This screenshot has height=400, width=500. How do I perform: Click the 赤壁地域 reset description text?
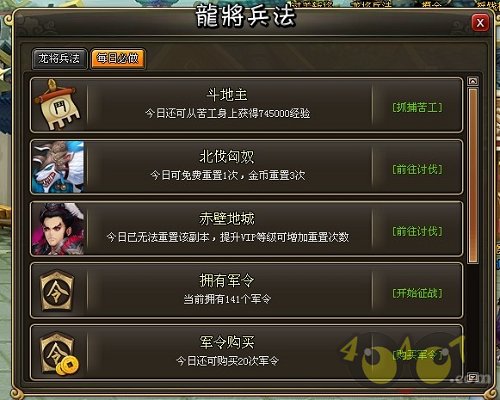[x=228, y=237]
